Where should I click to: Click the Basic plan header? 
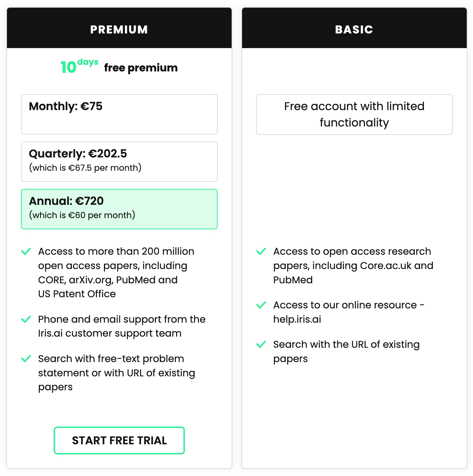coord(354,30)
